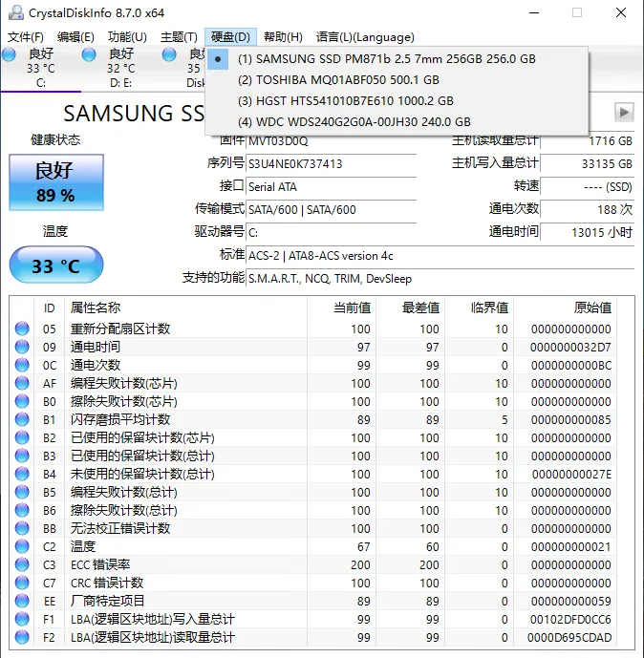Image resolution: width=644 pixels, height=658 pixels.
Task: Select the C: drive blue status orb
Action: click(9, 54)
